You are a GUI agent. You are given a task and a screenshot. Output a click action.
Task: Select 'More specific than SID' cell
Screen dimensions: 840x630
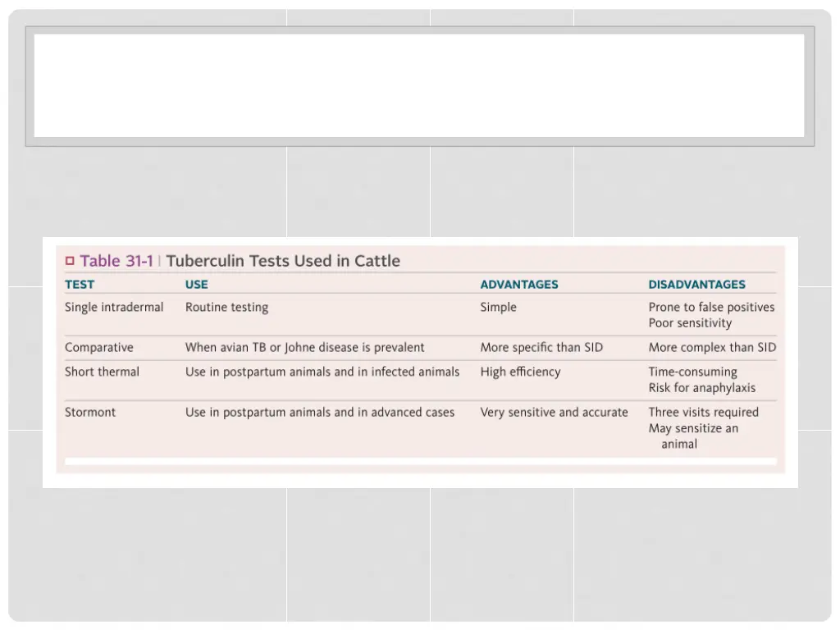[x=541, y=348]
